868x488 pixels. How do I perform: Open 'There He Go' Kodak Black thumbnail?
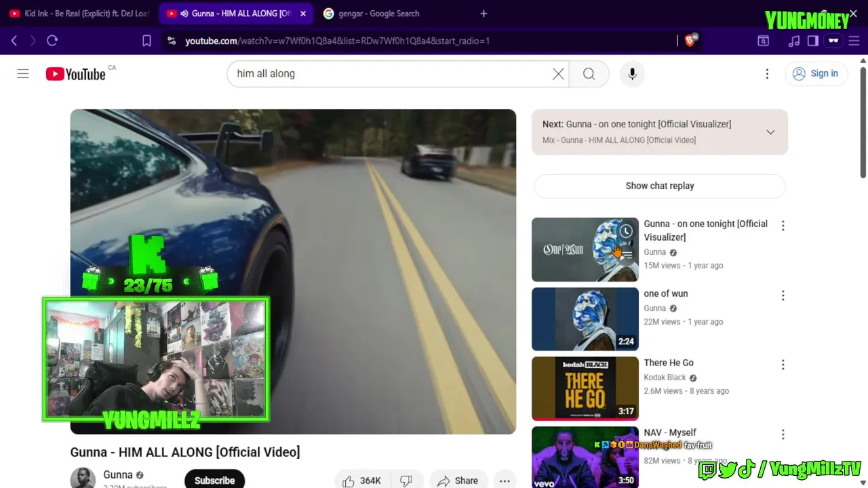(585, 388)
